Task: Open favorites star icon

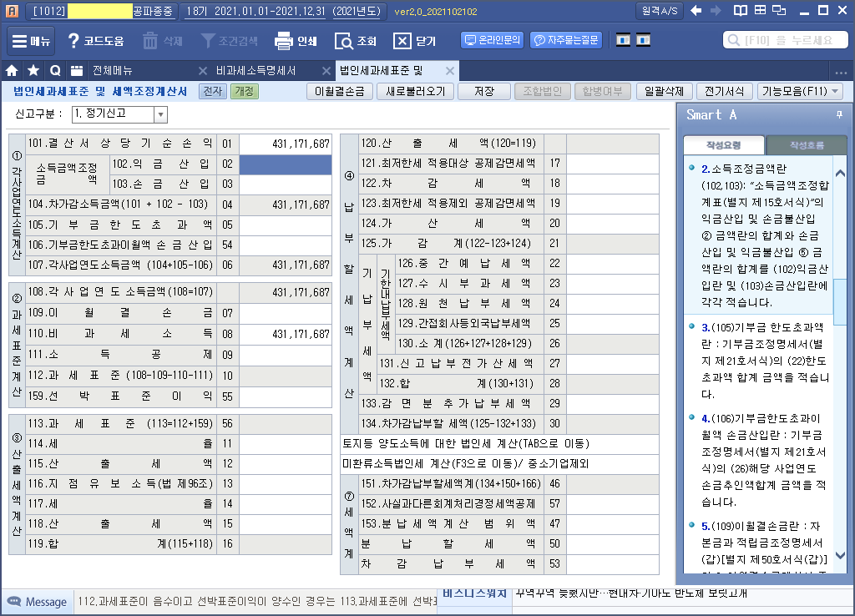Action: pyautogui.click(x=33, y=70)
